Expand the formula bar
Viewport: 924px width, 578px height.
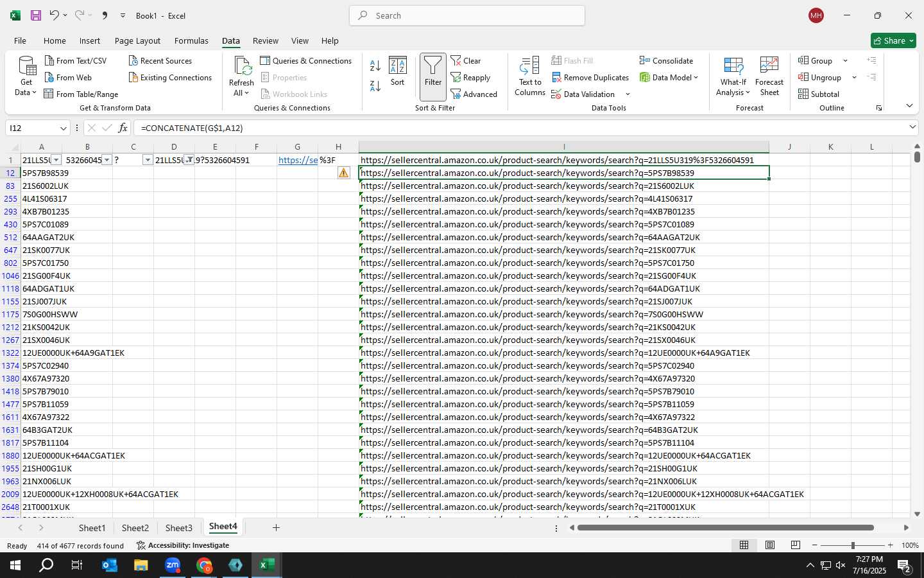coord(912,127)
